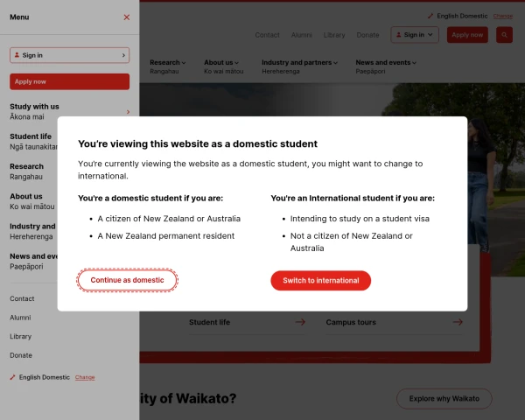The width and height of the screenshot is (525, 420).
Task: Close the side menu with X icon
Action: point(127,17)
